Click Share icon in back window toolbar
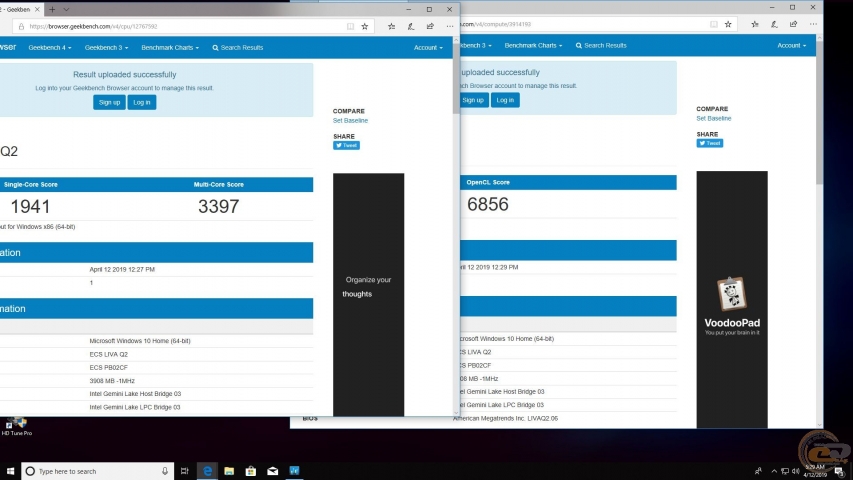 [794, 24]
